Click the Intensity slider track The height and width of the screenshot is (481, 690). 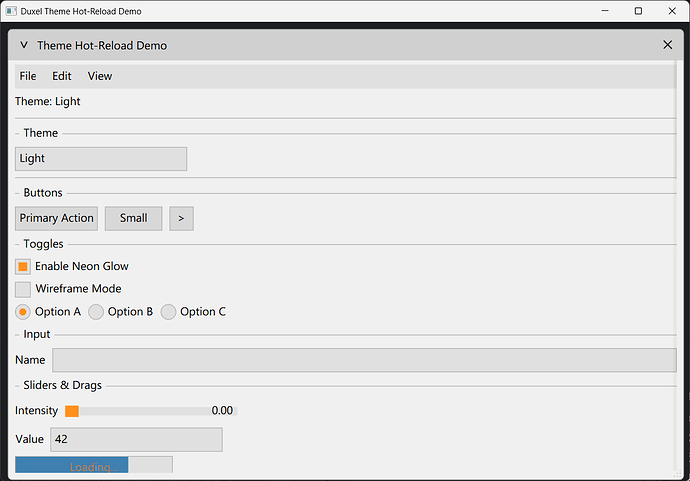coord(151,411)
